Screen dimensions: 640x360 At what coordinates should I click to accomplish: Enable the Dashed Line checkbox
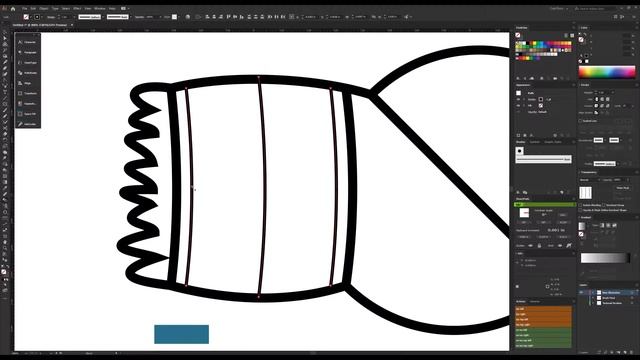[x=581, y=121]
